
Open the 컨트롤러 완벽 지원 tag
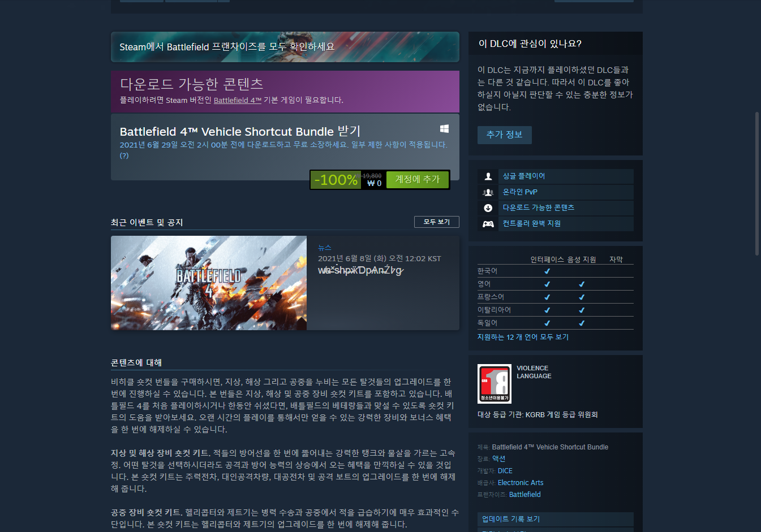(532, 224)
